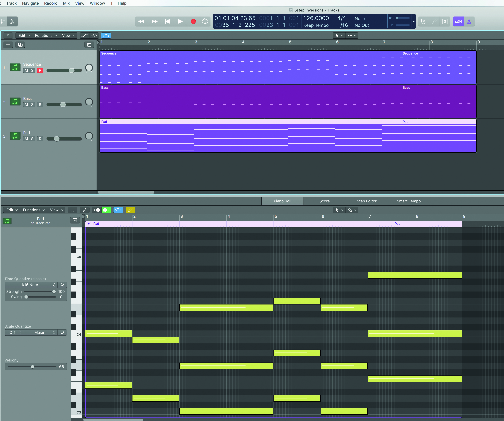Screen dimensions: 504x421
Task: Toggle Flex icon in Tracks toolbar
Action: click(x=94, y=36)
